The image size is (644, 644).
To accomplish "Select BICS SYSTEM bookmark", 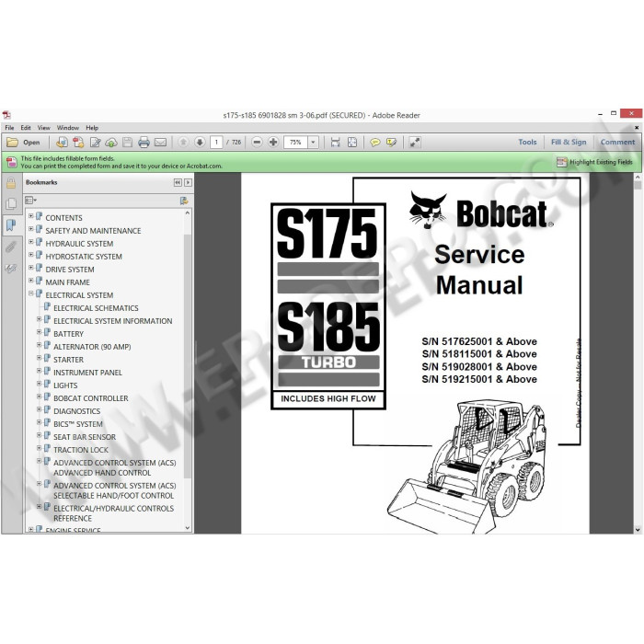I will [78, 424].
